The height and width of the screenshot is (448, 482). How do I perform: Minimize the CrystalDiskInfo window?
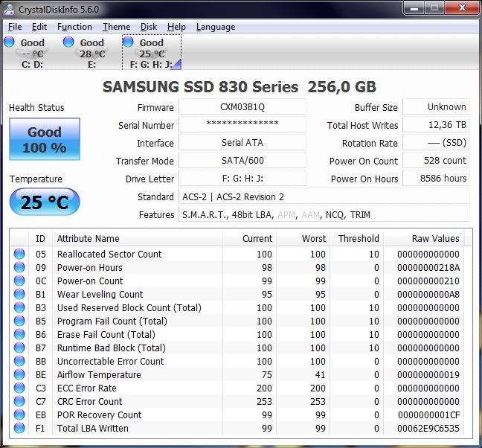414,8
